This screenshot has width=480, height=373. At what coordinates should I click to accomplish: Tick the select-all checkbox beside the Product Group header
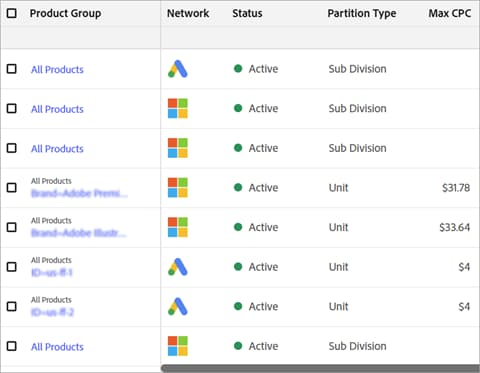[x=12, y=13]
